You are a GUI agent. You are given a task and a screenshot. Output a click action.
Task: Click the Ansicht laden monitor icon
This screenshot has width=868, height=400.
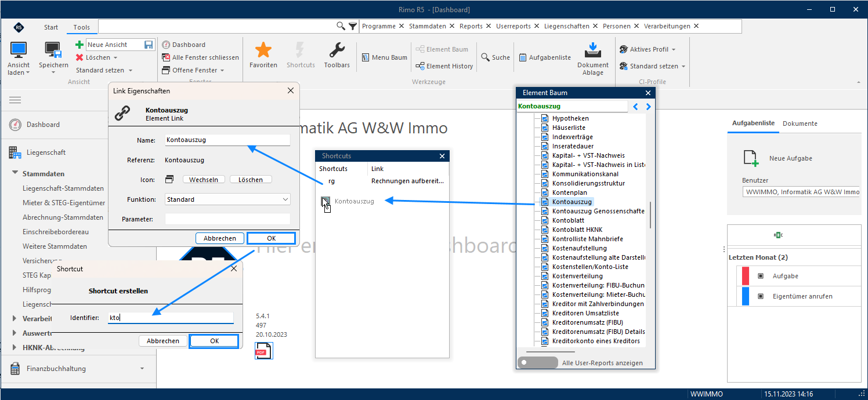pos(19,50)
